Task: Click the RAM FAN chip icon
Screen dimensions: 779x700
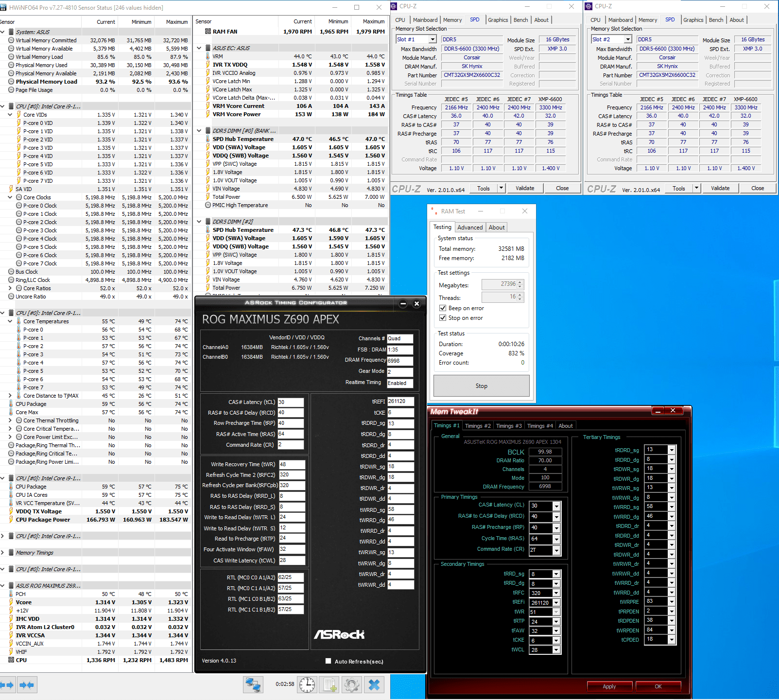Action: tap(208, 32)
